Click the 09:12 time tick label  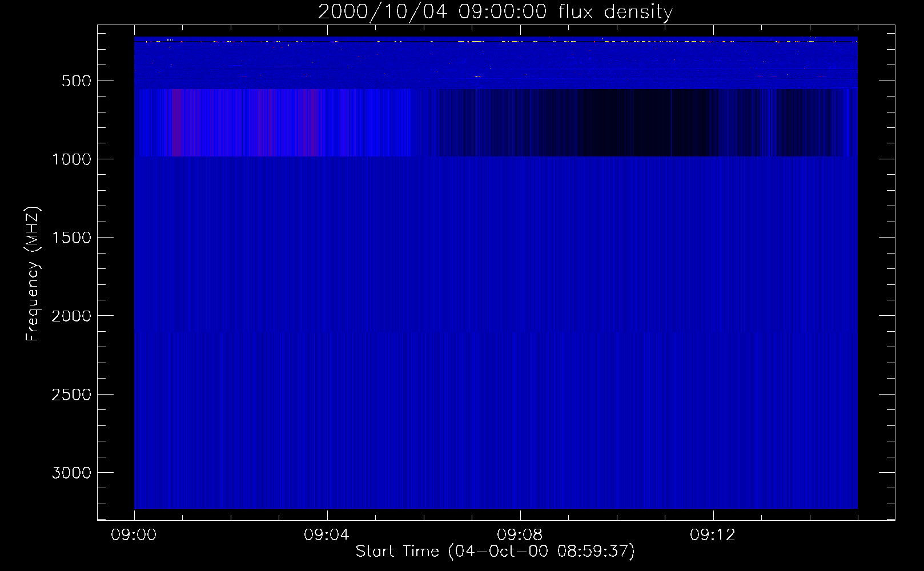(713, 535)
